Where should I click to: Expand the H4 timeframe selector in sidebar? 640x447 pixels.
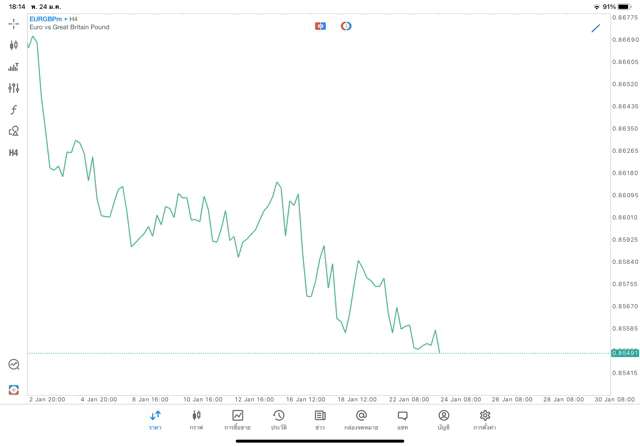tap(13, 153)
